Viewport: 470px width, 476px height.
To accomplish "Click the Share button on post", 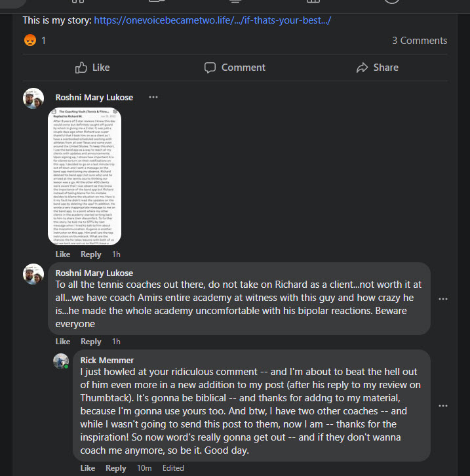I will pos(377,68).
